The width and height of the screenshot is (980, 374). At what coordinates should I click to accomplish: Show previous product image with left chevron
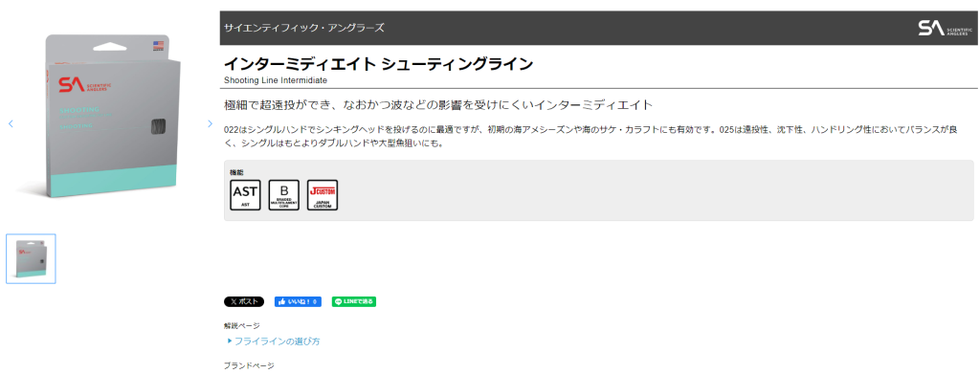[11, 123]
